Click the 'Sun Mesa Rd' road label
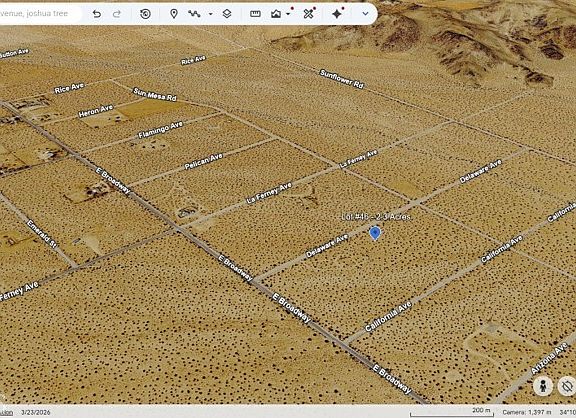This screenshot has height=418, width=576. click(x=155, y=94)
